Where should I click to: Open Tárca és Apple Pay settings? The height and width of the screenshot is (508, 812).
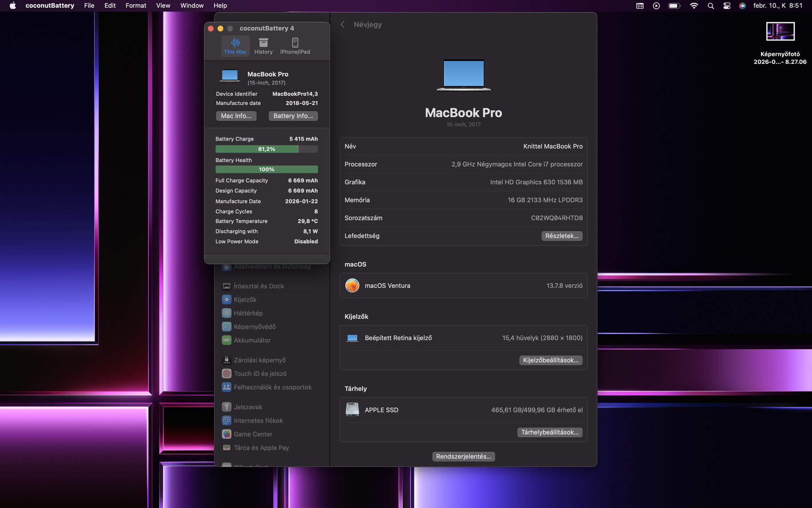tap(255, 448)
